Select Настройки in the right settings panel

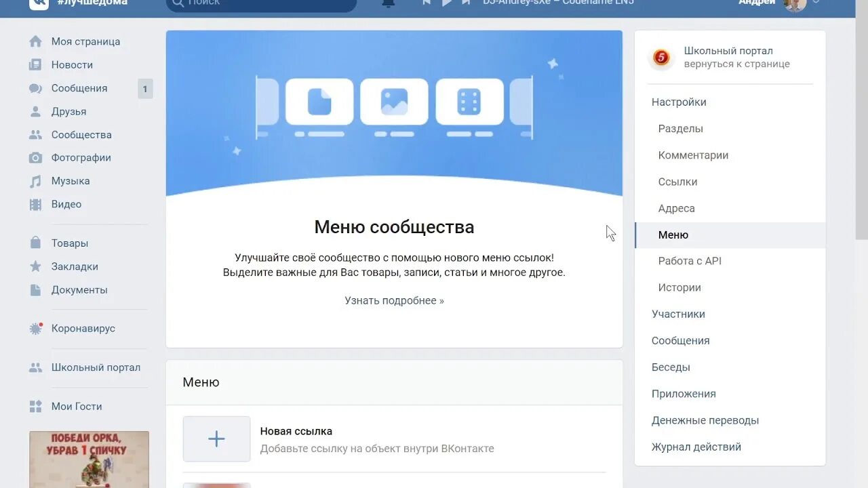tap(679, 102)
